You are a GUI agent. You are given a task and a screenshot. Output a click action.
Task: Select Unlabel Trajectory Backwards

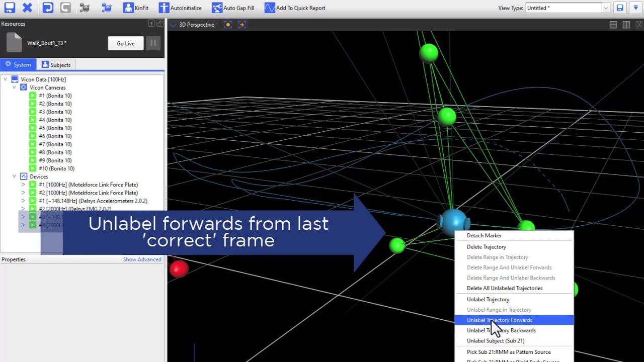click(514, 330)
